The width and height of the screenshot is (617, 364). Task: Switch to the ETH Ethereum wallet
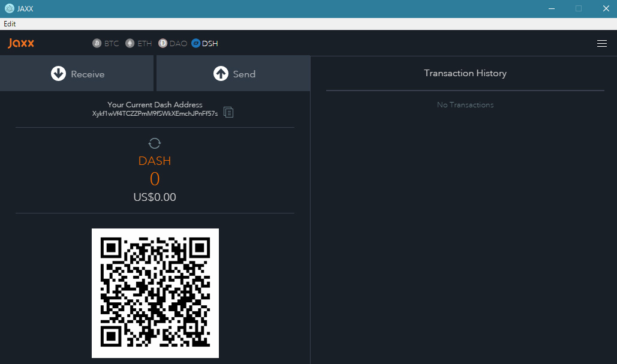pos(139,43)
